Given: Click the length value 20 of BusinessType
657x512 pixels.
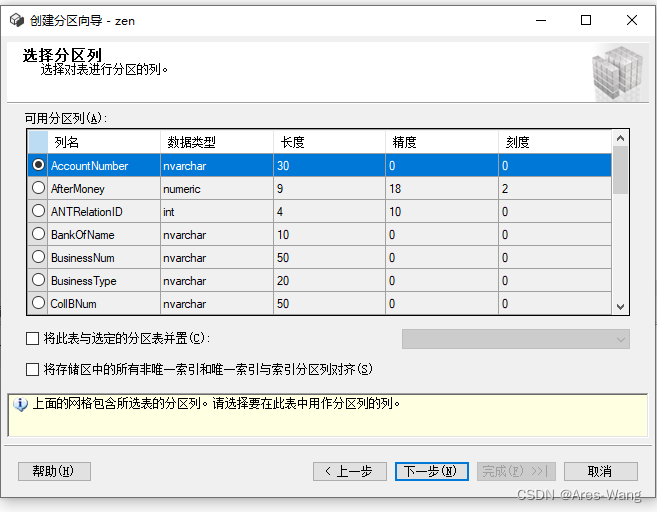Looking at the screenshot, I should coord(329,280).
